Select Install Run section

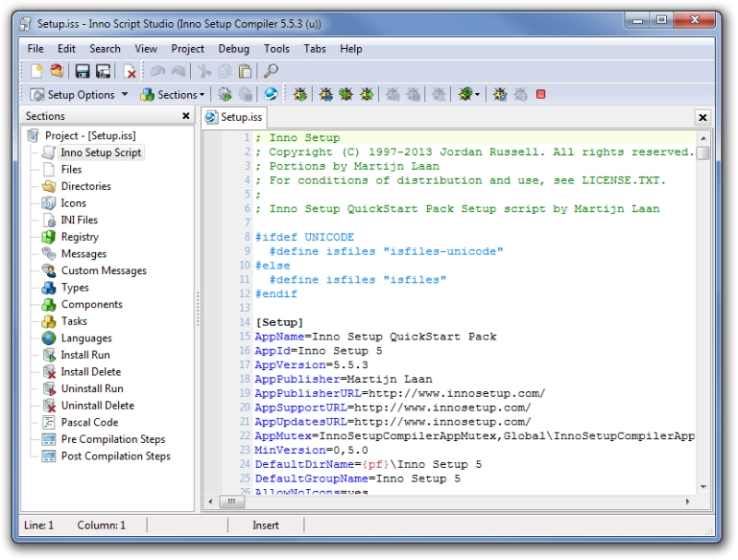85,355
